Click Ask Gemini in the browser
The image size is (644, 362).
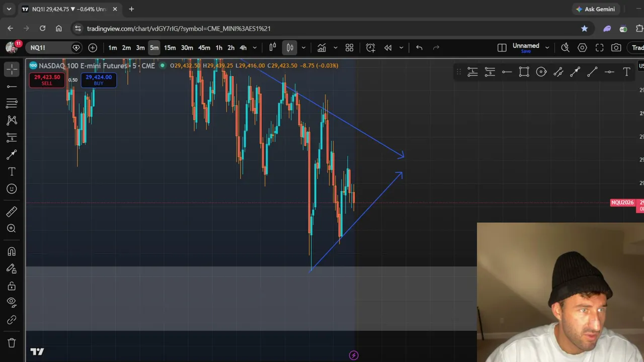pos(596,9)
